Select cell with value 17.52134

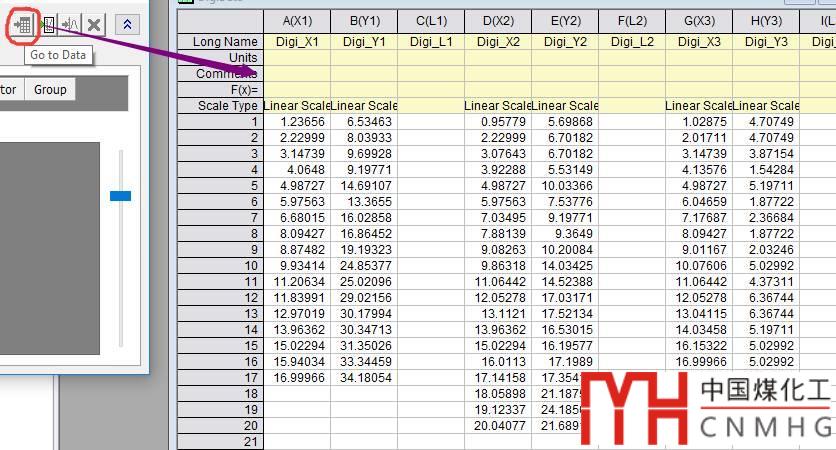(x=566, y=314)
